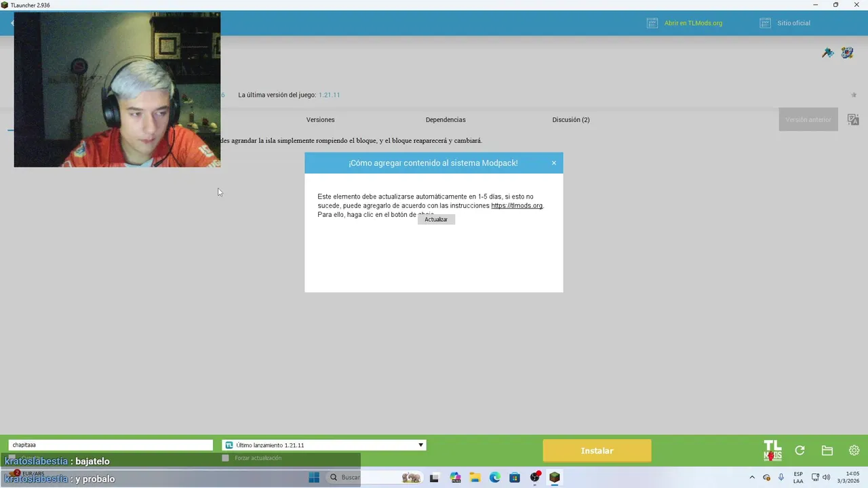This screenshot has width=868, height=488.
Task: Open File Explorer from taskbar
Action: coord(475,477)
